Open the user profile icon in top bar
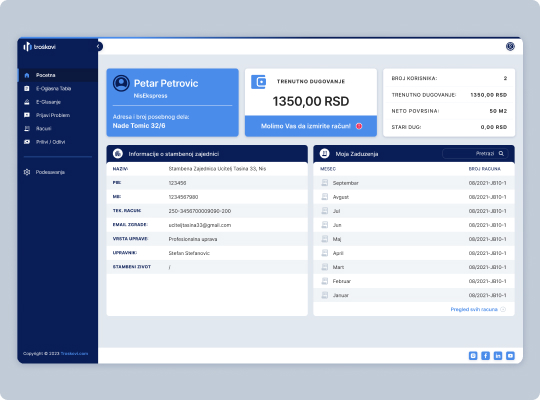 (x=510, y=46)
